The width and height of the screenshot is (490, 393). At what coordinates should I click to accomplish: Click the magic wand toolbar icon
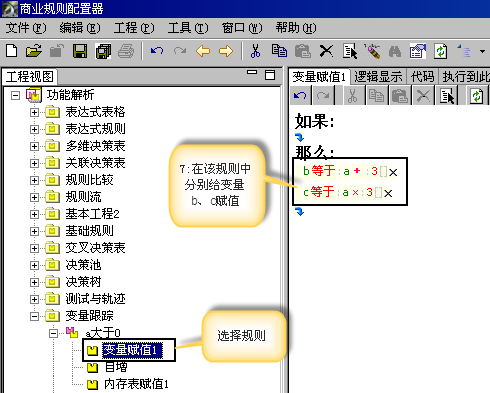pos(372,51)
